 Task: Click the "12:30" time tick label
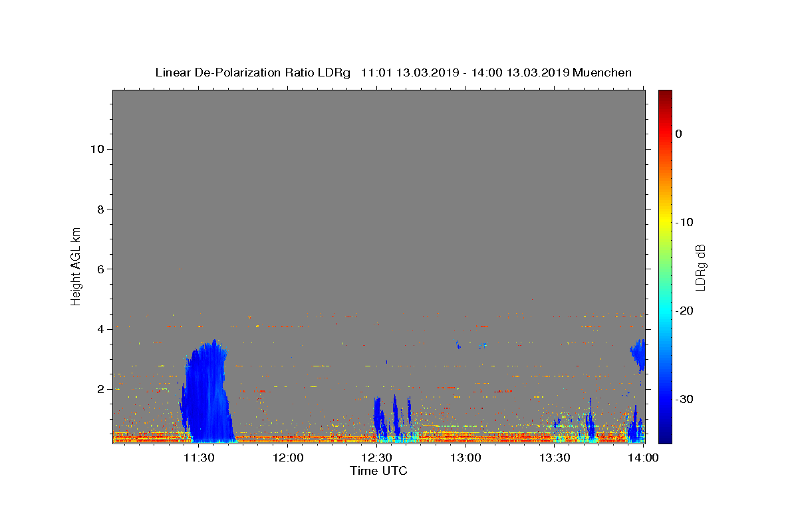[x=376, y=458]
